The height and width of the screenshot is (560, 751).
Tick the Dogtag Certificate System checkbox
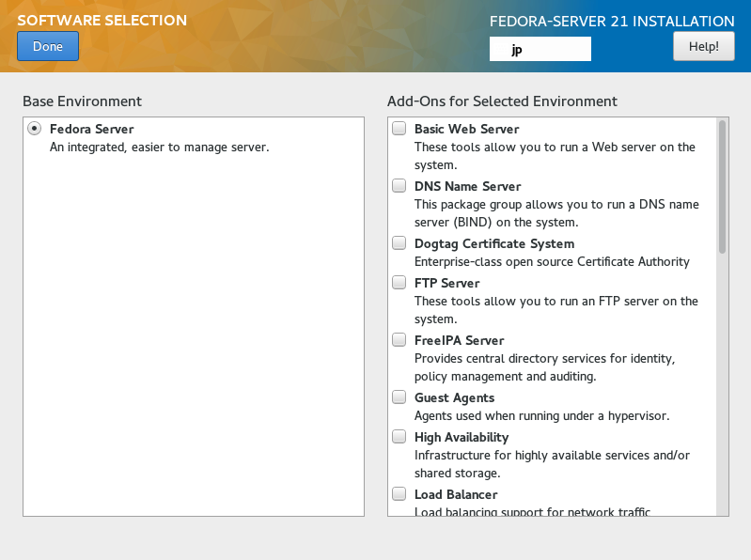tap(399, 243)
